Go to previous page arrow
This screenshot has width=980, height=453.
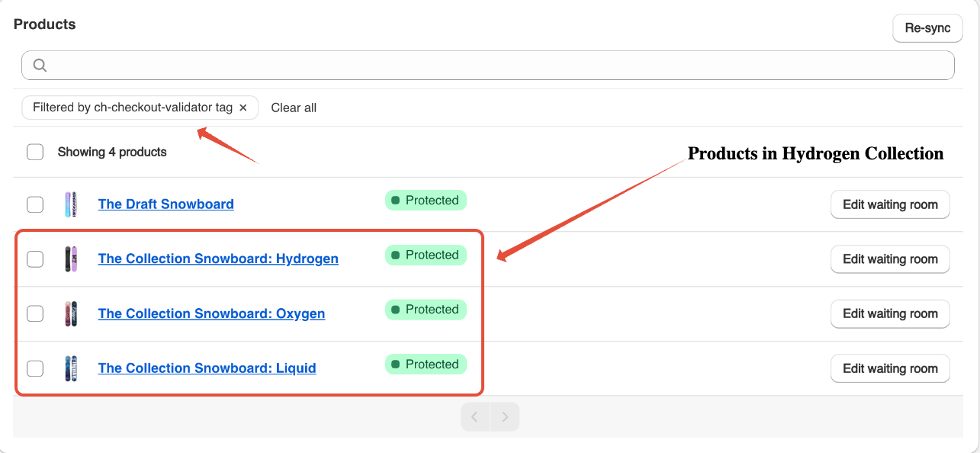(x=475, y=417)
